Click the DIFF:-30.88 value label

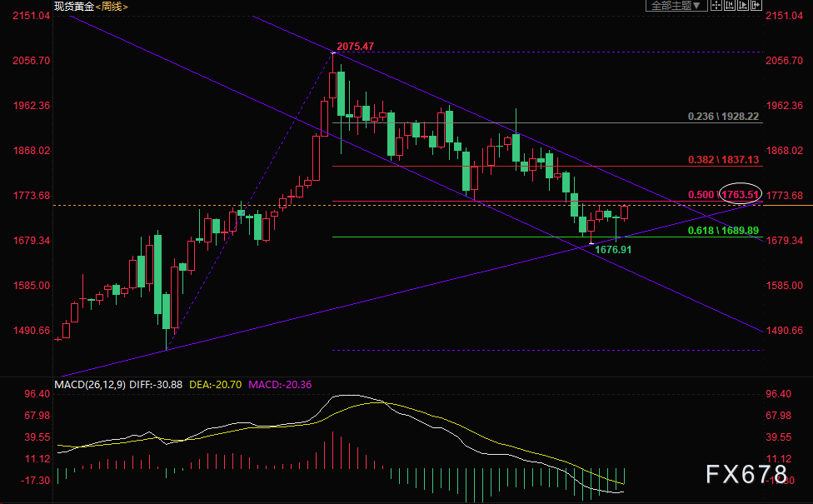(156, 385)
